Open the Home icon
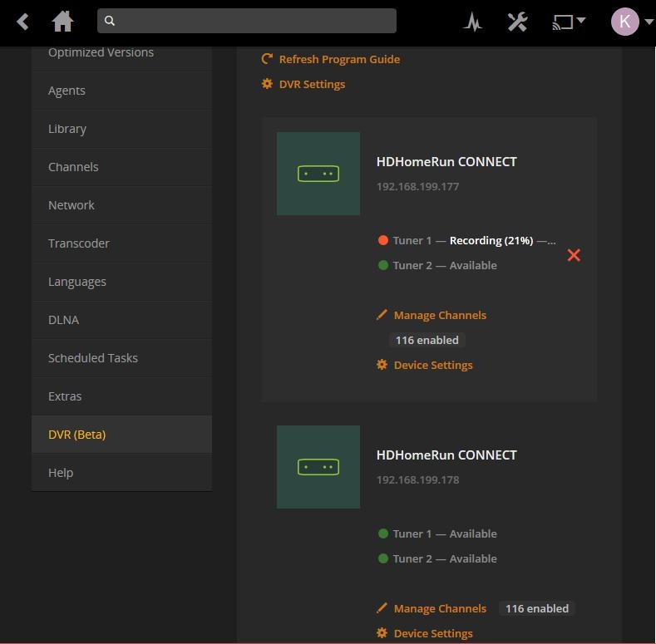Screen dimensions: 656x644 [x=62, y=21]
